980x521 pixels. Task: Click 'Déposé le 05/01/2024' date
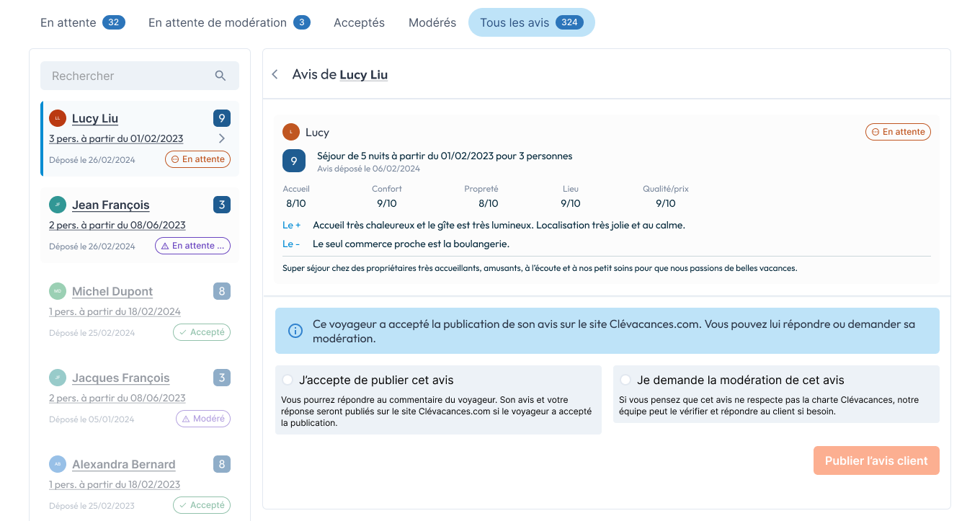click(92, 419)
